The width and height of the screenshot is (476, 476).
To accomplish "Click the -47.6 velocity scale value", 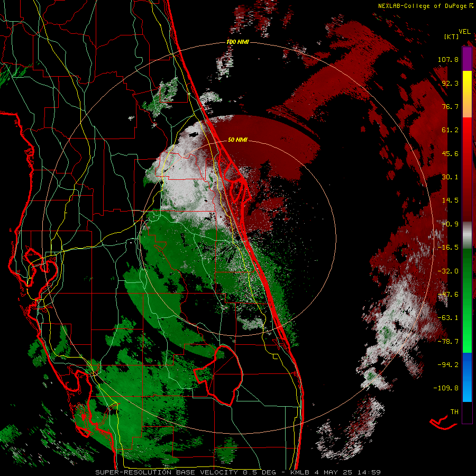I will pyautogui.click(x=448, y=295).
